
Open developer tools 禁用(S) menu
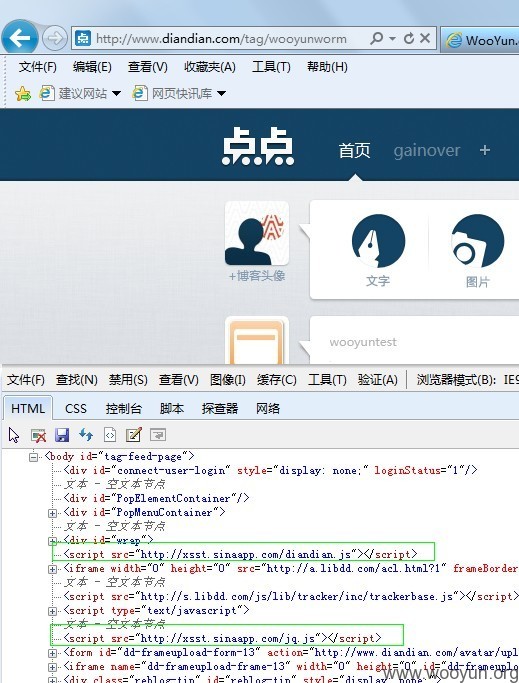pyautogui.click(x=128, y=380)
